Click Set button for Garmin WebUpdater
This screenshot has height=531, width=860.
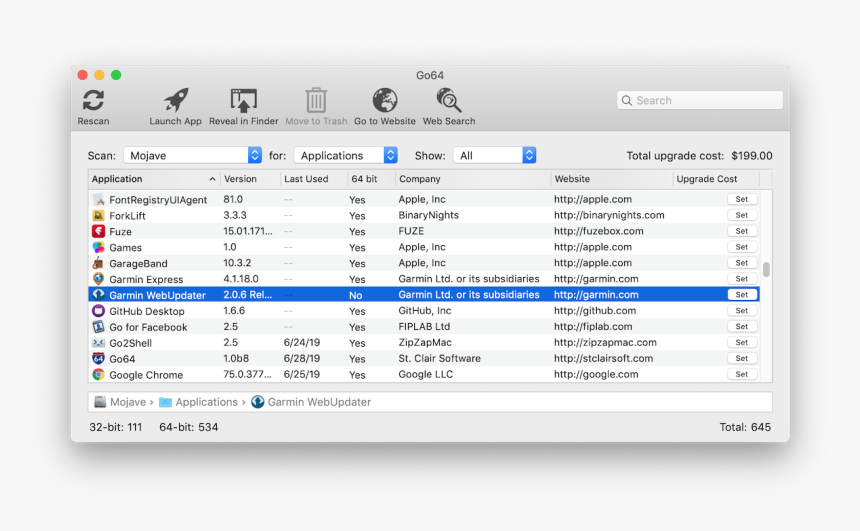click(x=742, y=295)
